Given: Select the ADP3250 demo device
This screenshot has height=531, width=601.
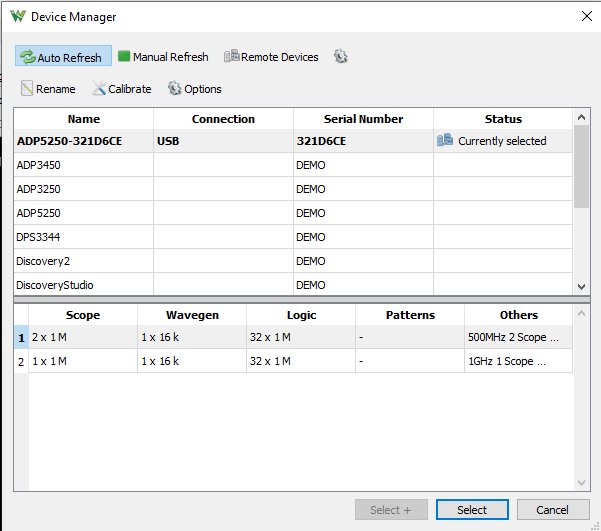Looking at the screenshot, I should 293,189.
